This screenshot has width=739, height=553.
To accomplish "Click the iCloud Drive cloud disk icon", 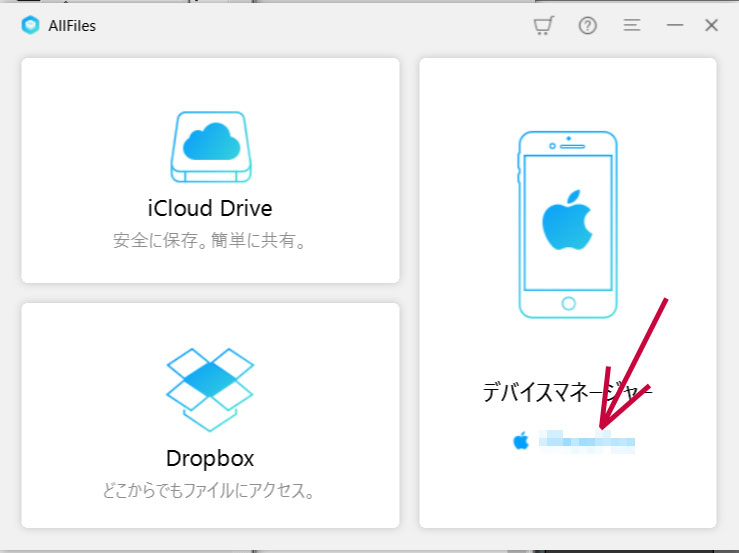I will pyautogui.click(x=209, y=147).
